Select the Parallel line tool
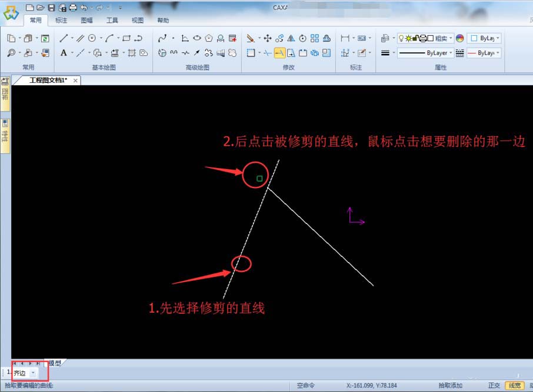The width and height of the screenshot is (533, 392). point(81,38)
